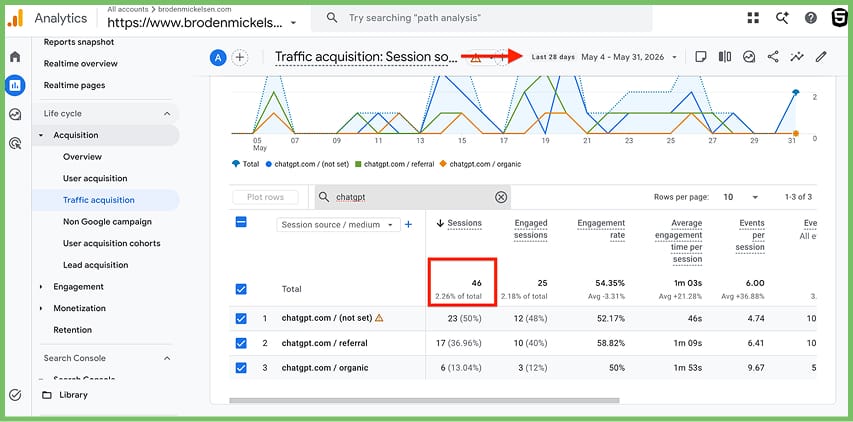
Task: Open the Explore icon in left rail
Action: pyautogui.click(x=15, y=114)
